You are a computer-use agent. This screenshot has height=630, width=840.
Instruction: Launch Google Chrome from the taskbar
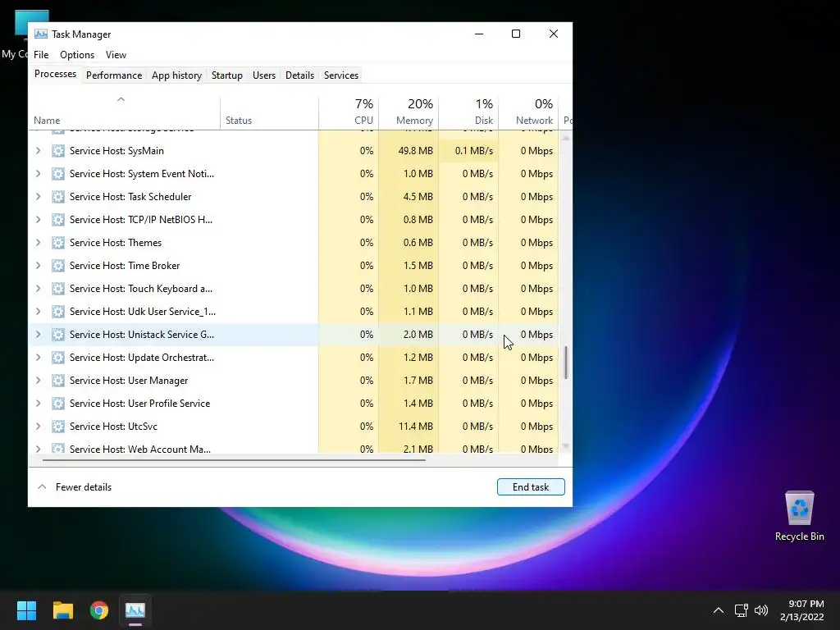pyautogui.click(x=99, y=610)
